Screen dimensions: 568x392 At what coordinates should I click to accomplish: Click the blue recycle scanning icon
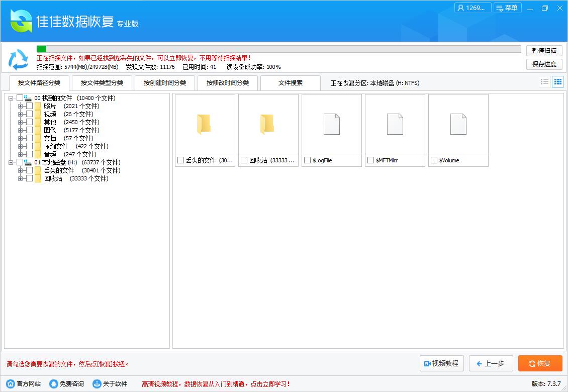19,60
